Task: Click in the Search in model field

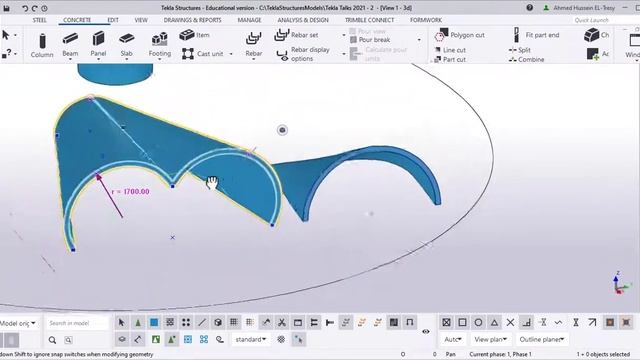Action: point(77,323)
